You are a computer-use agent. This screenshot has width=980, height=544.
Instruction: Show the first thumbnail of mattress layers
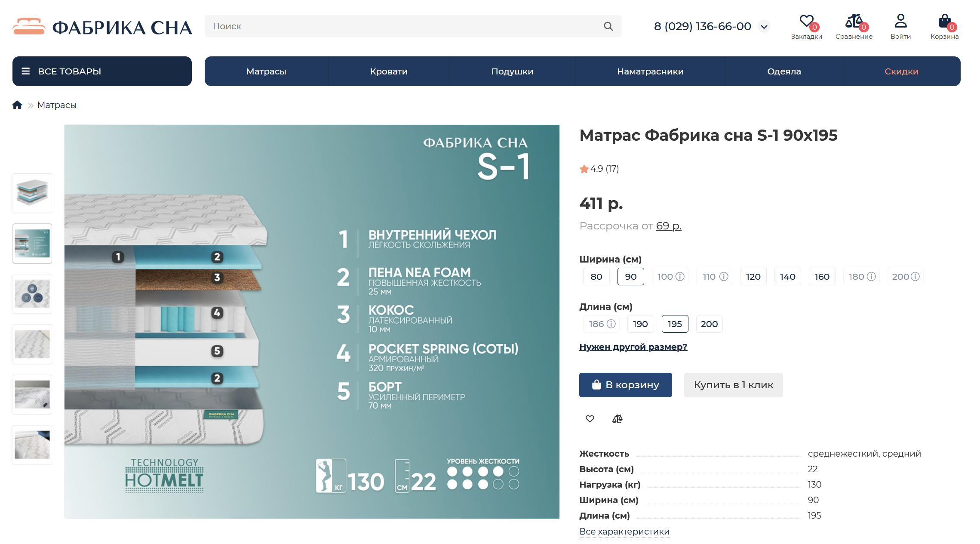32,193
